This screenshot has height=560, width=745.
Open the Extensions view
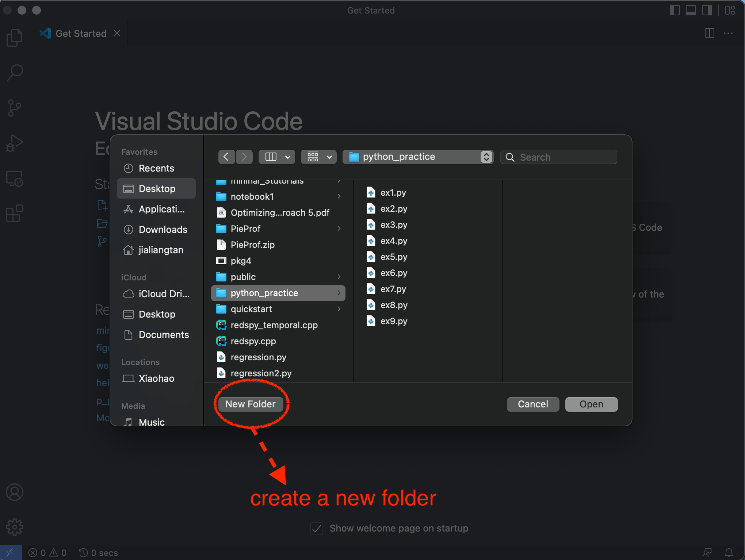[14, 214]
